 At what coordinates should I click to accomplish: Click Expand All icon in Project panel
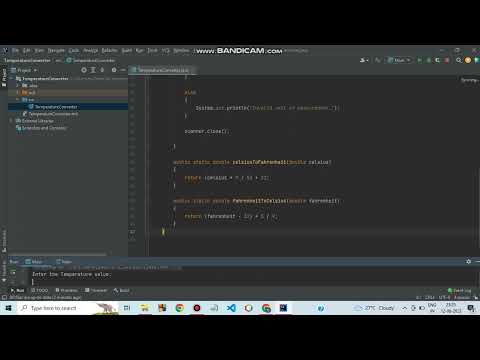pos(93,70)
